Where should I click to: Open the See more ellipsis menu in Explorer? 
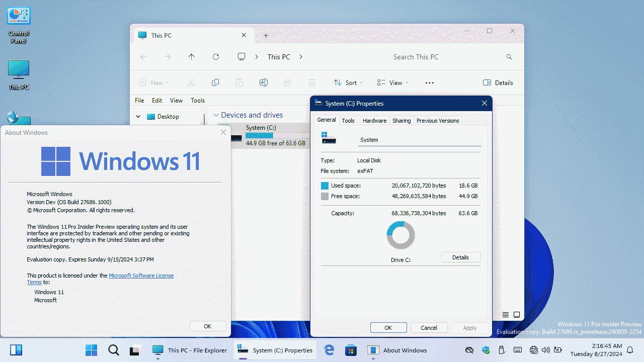430,83
